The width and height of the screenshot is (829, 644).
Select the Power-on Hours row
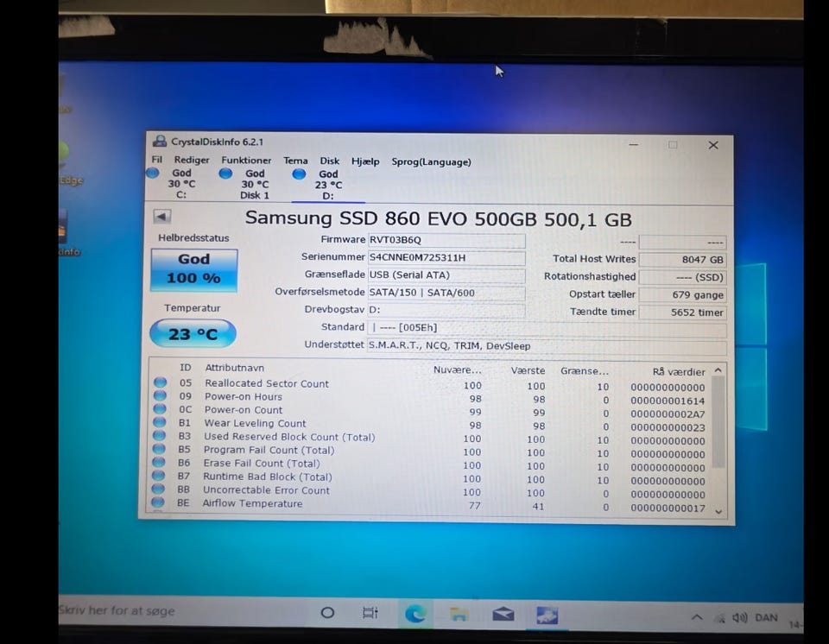(x=430, y=398)
